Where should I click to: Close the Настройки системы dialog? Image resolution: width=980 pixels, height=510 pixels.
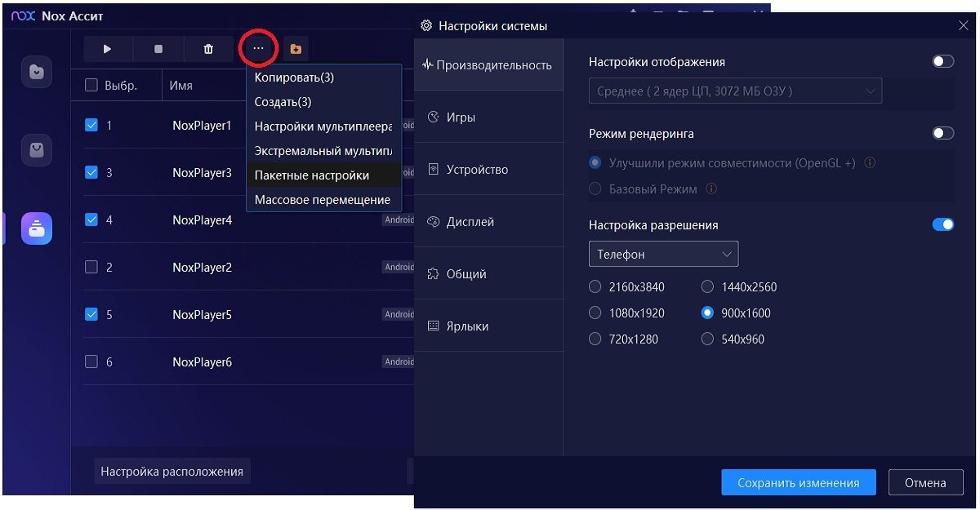[963, 25]
